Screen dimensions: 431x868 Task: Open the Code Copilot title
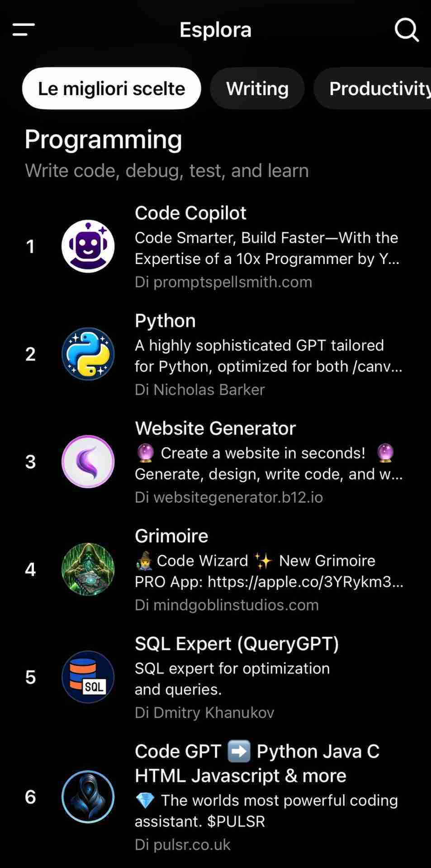coord(190,213)
